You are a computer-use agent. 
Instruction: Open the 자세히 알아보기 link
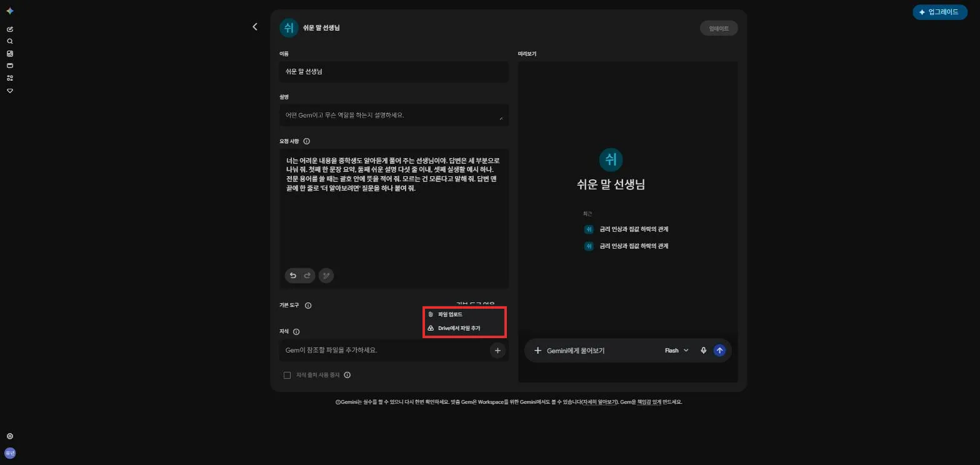click(x=599, y=402)
